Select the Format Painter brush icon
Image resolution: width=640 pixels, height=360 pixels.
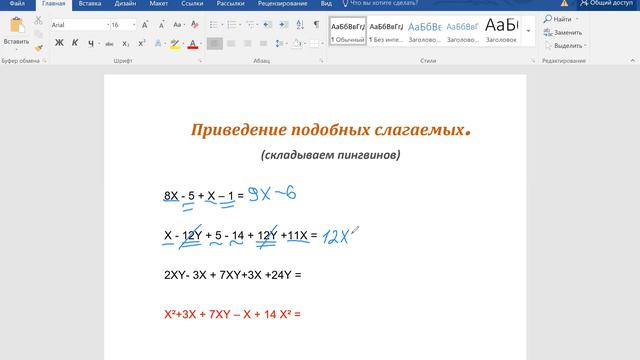[38, 48]
